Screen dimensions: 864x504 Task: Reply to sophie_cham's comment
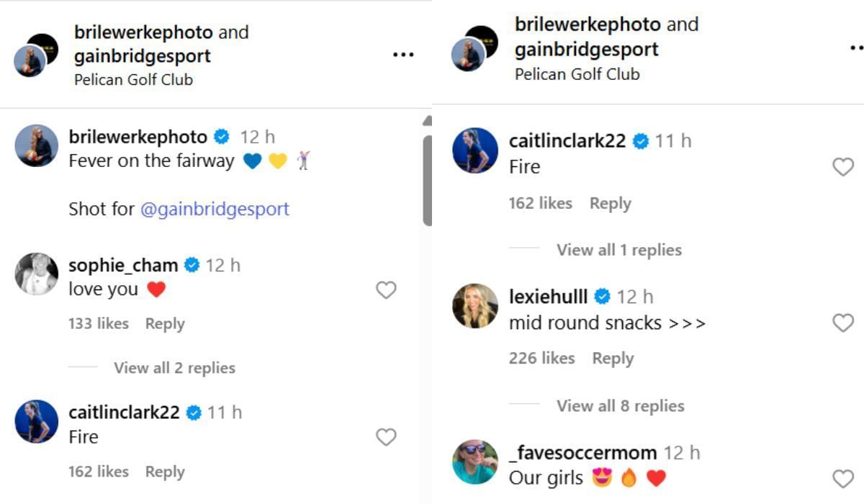(165, 323)
